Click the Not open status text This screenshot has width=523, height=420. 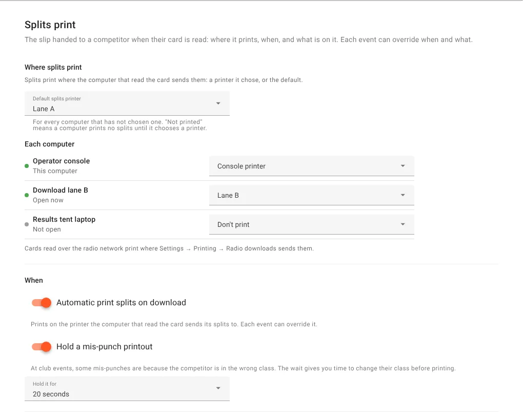tap(47, 229)
